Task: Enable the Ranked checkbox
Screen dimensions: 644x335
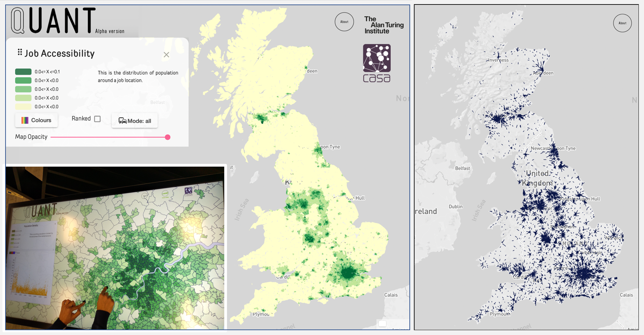Action: coord(97,119)
